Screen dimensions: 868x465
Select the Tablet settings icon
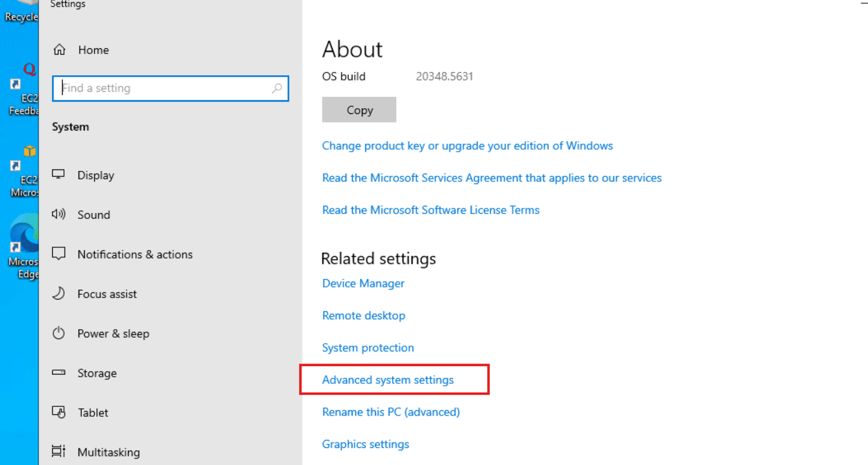pyautogui.click(x=59, y=412)
